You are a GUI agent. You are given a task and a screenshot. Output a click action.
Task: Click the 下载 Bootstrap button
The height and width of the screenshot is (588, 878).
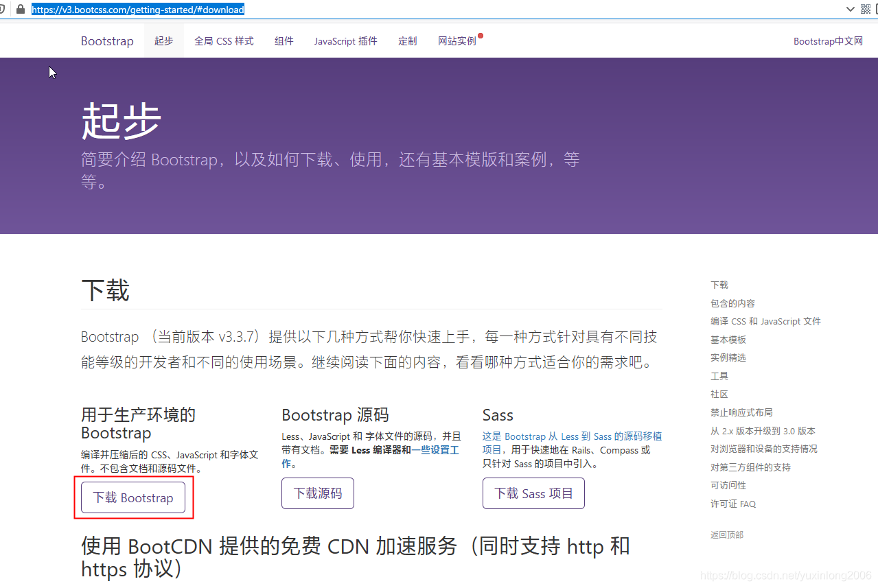coord(132,497)
